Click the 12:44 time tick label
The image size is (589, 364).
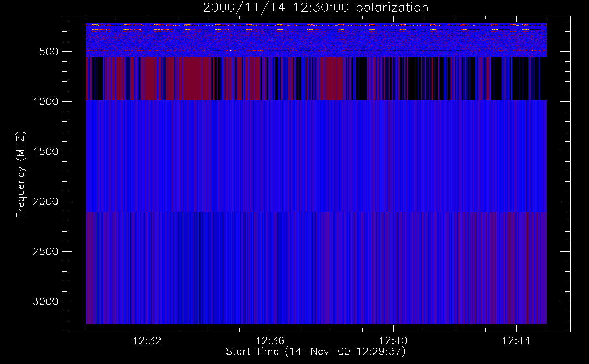click(516, 341)
